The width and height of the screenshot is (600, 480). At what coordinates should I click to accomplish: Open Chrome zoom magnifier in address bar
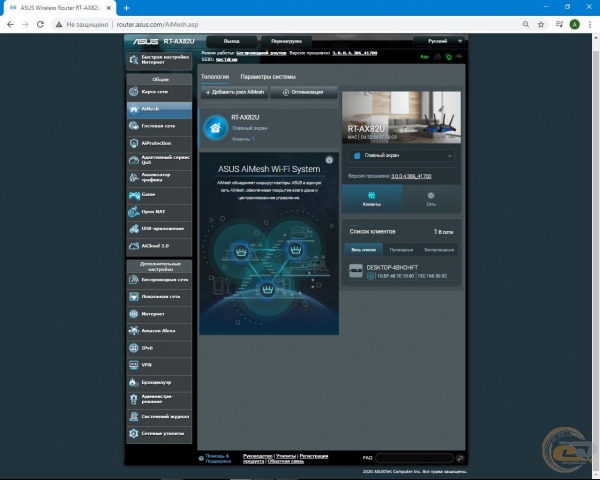(x=526, y=24)
